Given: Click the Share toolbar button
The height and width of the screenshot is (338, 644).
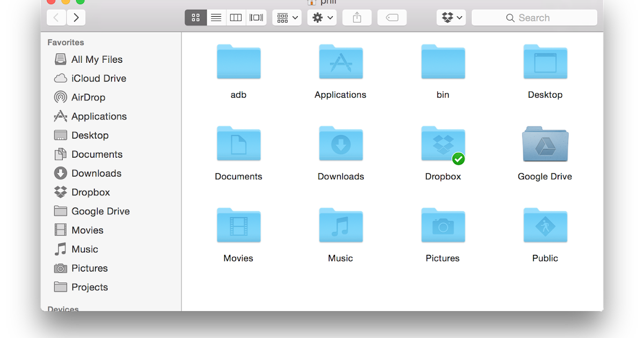Looking at the screenshot, I should (x=357, y=18).
